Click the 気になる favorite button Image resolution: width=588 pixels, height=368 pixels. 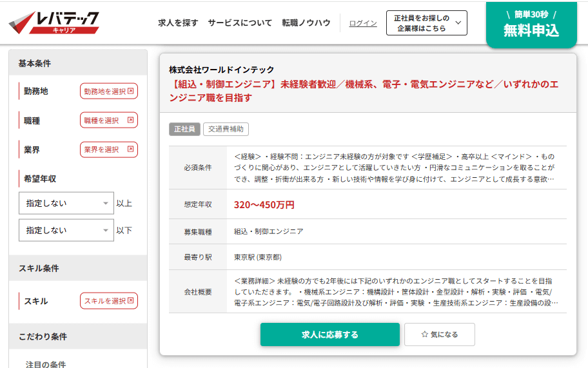pyautogui.click(x=440, y=334)
